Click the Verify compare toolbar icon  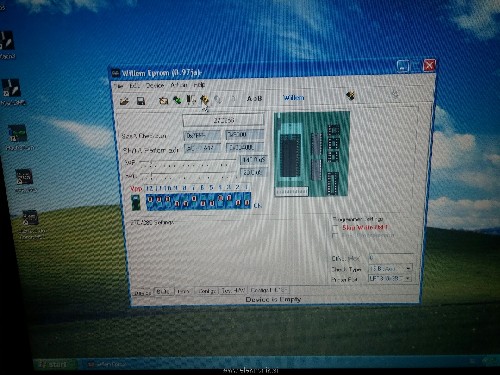click(x=191, y=99)
